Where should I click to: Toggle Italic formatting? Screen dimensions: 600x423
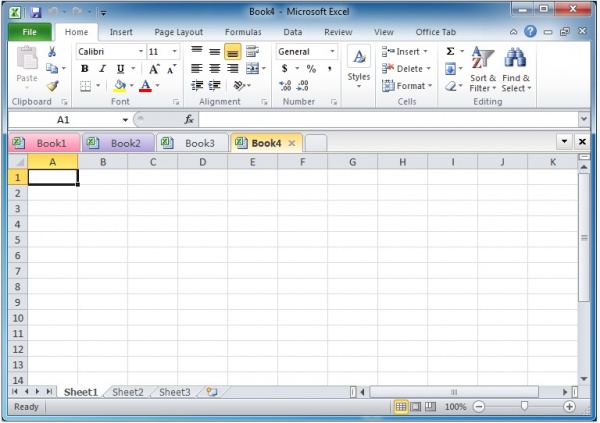click(x=103, y=69)
